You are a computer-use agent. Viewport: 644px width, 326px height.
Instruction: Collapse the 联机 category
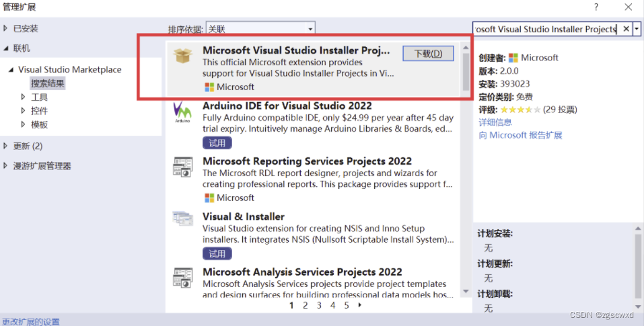coord(6,48)
